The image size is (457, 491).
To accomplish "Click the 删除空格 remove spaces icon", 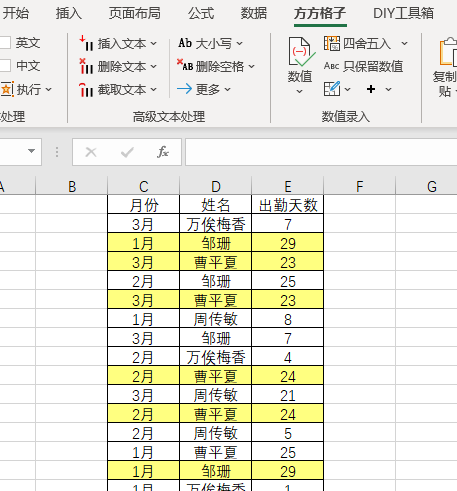I will [185, 65].
